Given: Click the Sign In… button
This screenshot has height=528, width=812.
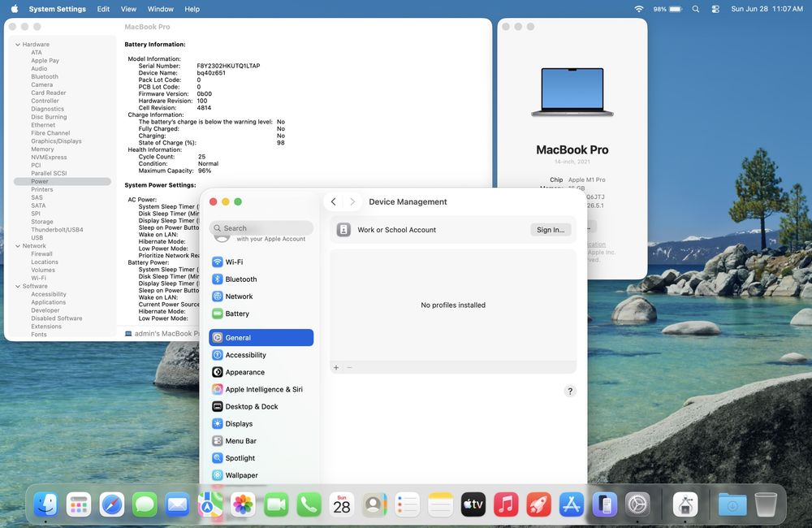Looking at the screenshot, I should pyautogui.click(x=551, y=230).
